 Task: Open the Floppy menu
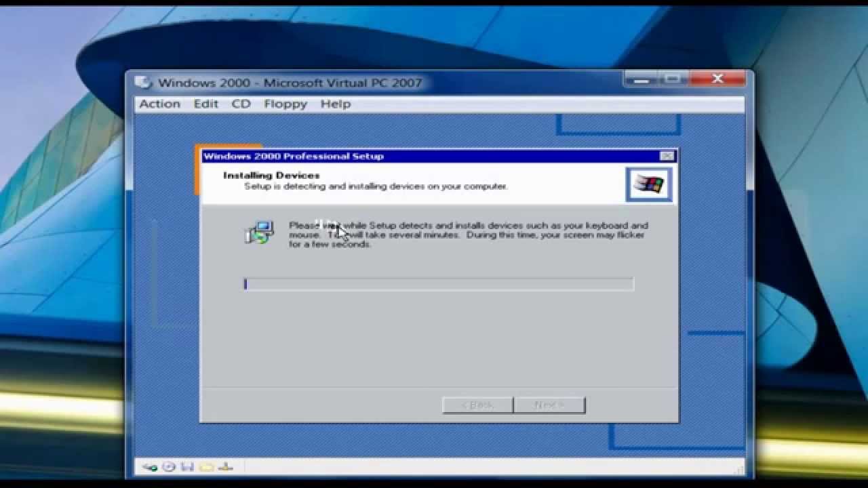pos(285,104)
